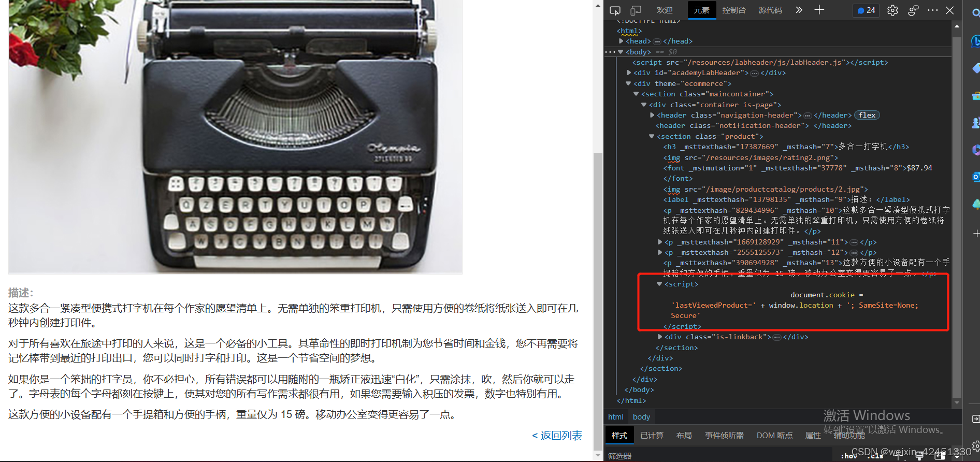Click the document.cookie script line
Image resolution: width=980 pixels, height=462 pixels.
pos(827,295)
